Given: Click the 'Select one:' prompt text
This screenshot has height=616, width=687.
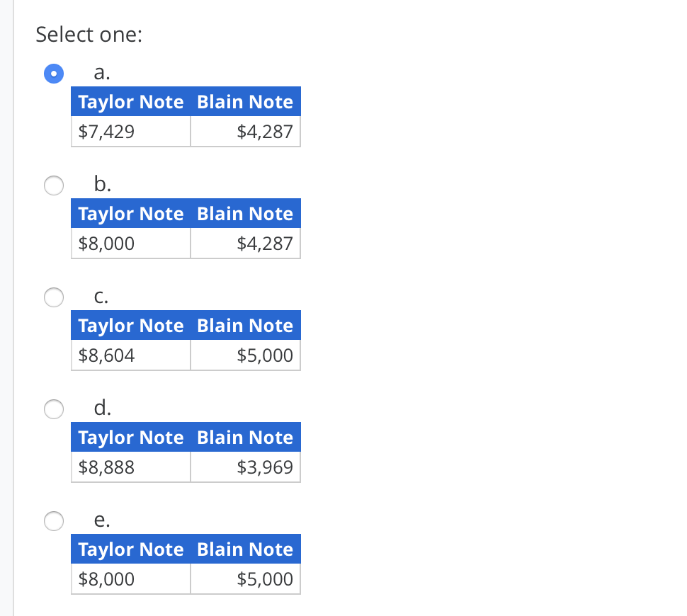Looking at the screenshot, I should (89, 35).
